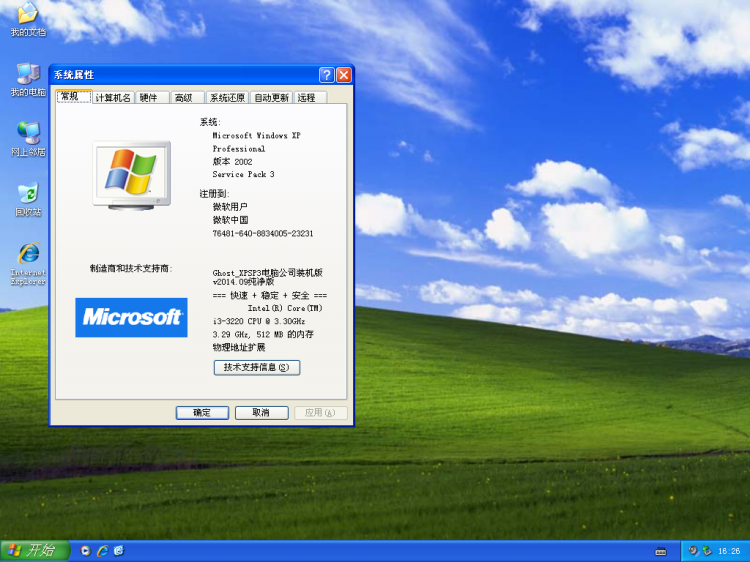Click the 系统属性 title bar text
Image resolution: width=750 pixels, height=562 pixels.
[74, 75]
